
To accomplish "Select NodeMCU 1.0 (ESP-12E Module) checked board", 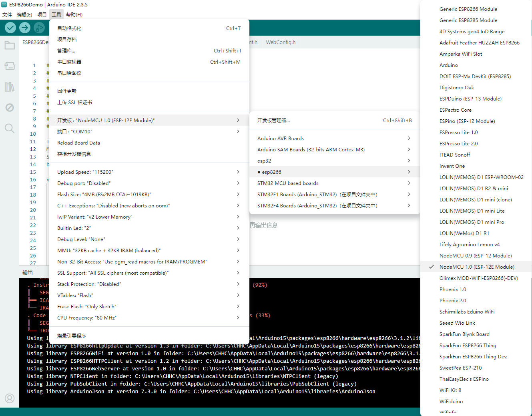I will coord(476,267).
